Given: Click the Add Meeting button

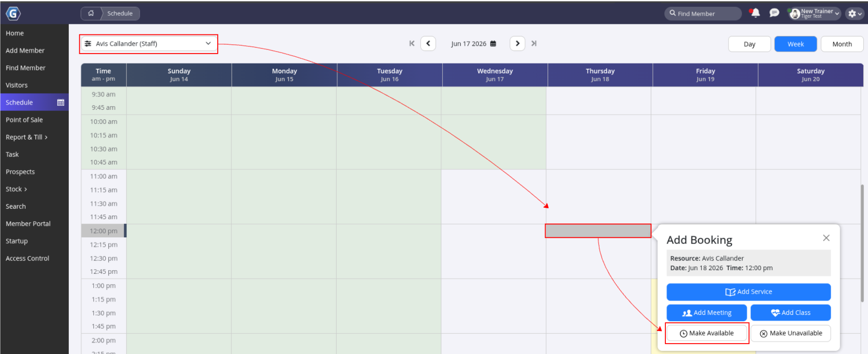Looking at the screenshot, I should [x=707, y=313].
